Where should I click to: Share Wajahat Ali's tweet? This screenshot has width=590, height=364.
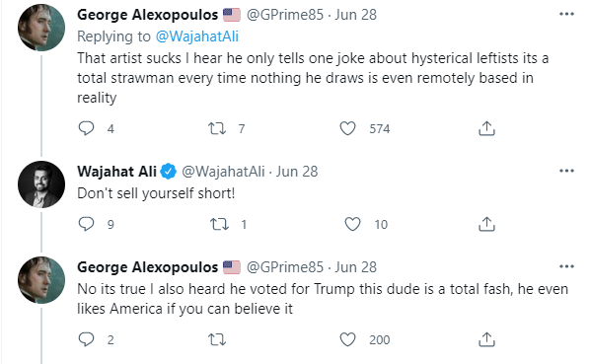point(486,224)
